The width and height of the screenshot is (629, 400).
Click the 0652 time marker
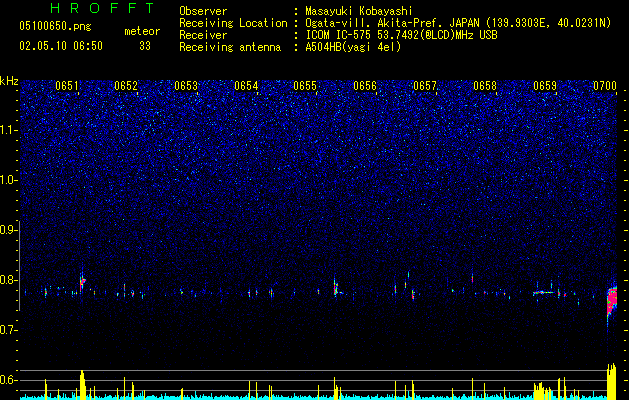(x=126, y=86)
